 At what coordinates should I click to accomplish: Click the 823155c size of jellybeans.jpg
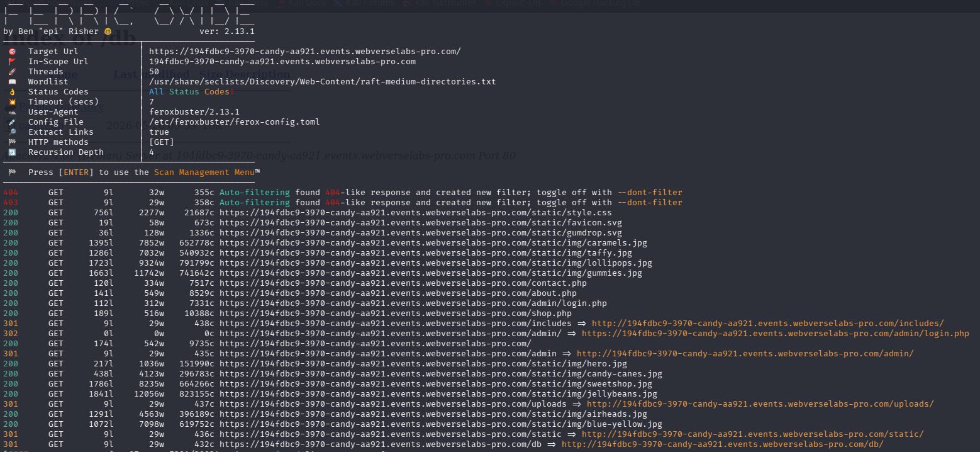pos(197,394)
